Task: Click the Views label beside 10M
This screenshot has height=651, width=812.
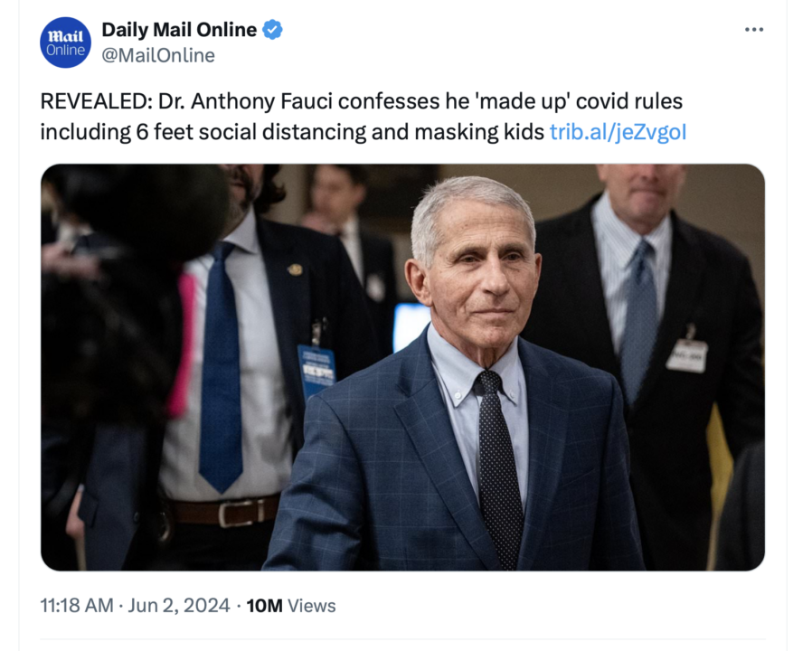Action: pos(312,606)
